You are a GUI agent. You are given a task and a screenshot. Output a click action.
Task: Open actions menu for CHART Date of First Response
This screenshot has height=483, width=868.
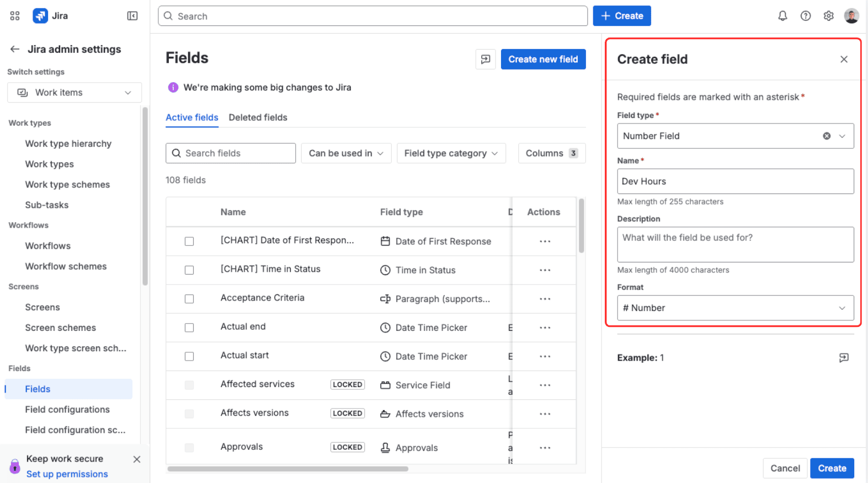pos(545,241)
